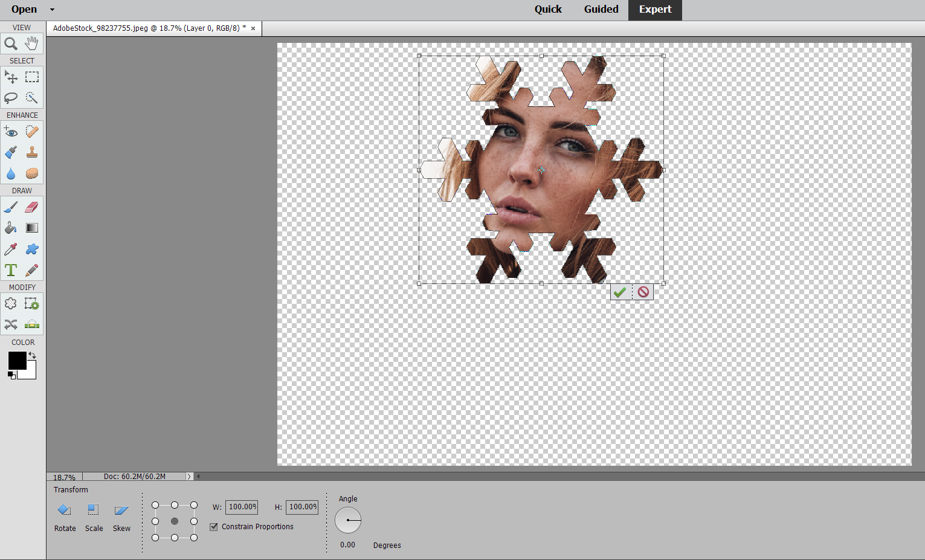
Task: Activate the Straighten tool
Action: point(31,324)
